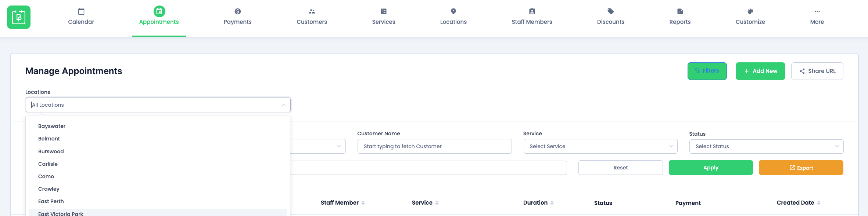This screenshot has width=868, height=216.
Task: Choose Carlisle location option
Action: (x=158, y=164)
